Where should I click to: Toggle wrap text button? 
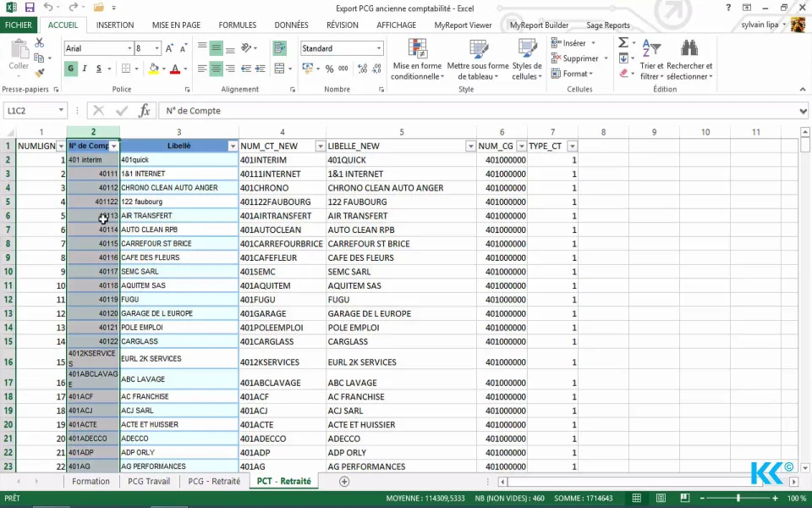(x=280, y=48)
